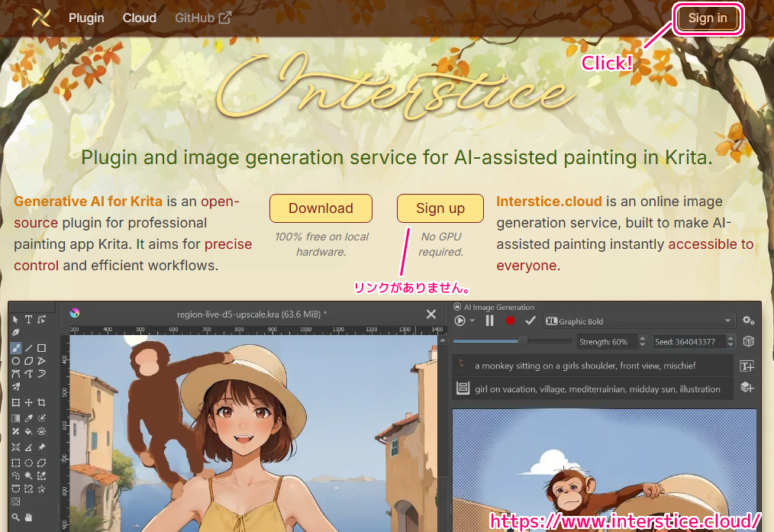Decrease Strength value with down stepper
The height and width of the screenshot is (532, 774).
(x=642, y=344)
